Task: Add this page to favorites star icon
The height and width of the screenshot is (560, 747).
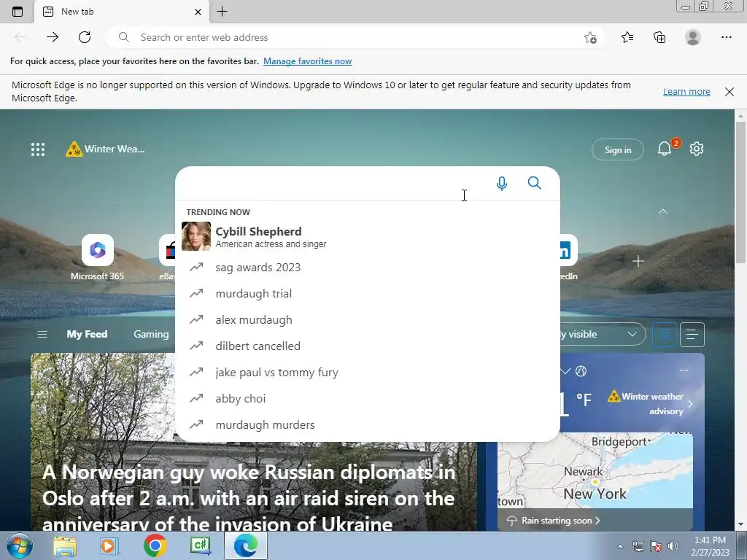Action: [590, 38]
